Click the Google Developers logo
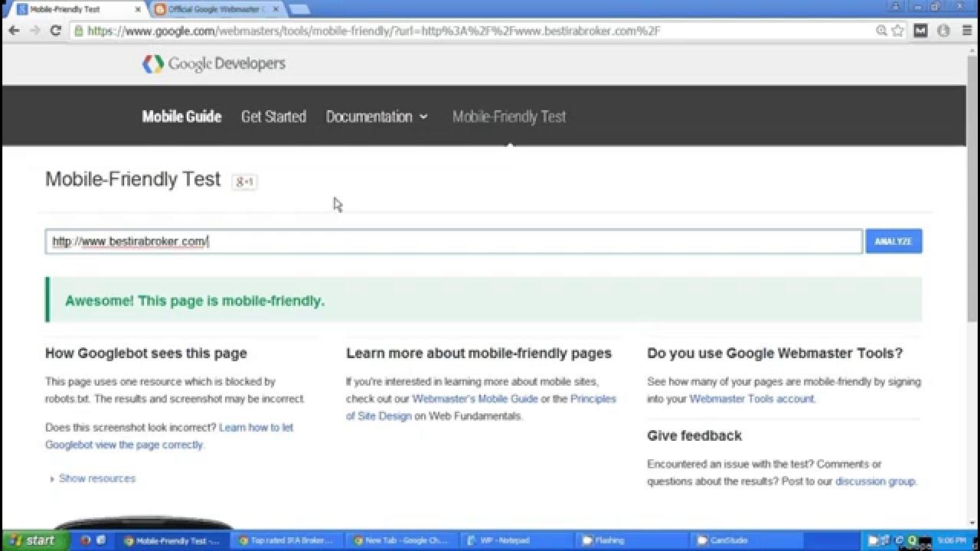 (214, 64)
